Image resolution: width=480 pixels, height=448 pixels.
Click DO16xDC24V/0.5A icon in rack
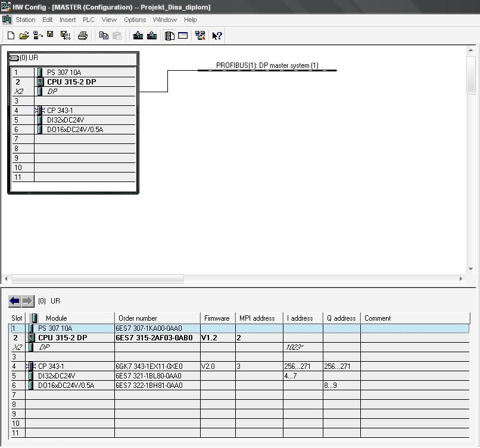(x=40, y=129)
